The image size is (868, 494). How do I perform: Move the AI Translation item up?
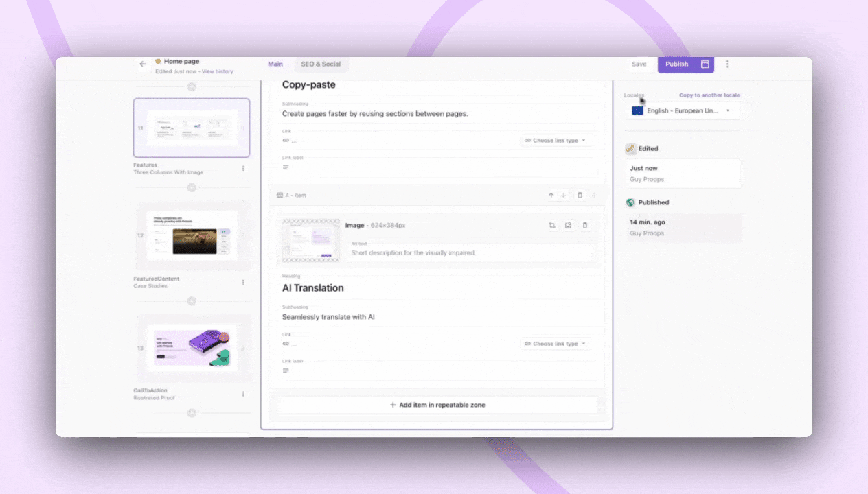tap(551, 195)
